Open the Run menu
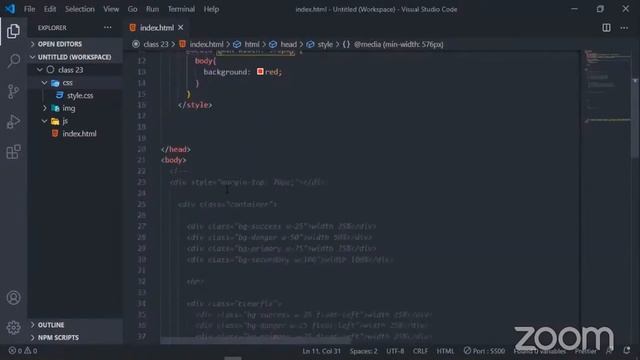Viewport: 640px width, 360px height. click(152, 9)
